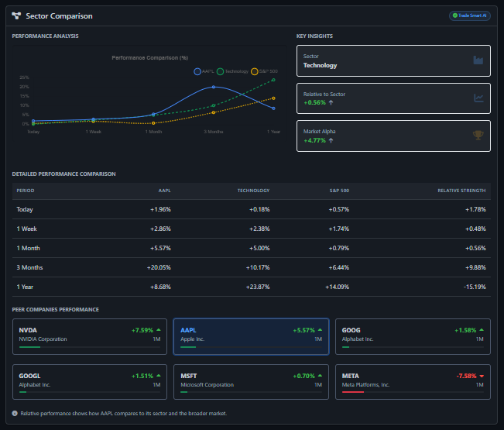Screen dimensions: 504x430
Task: Toggle the Technology series in chart legend
Action: point(232,71)
